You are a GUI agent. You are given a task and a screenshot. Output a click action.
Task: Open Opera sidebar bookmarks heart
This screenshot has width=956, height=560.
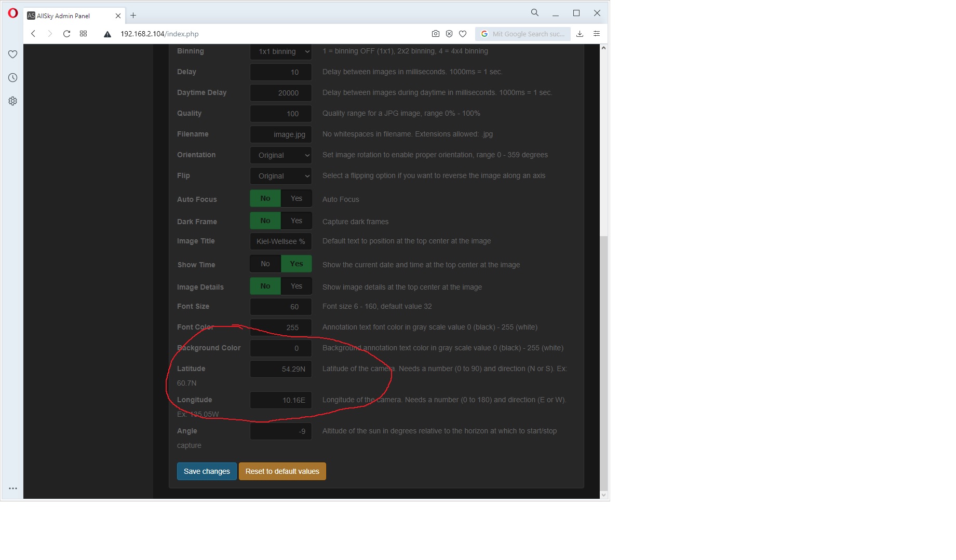pyautogui.click(x=13, y=54)
